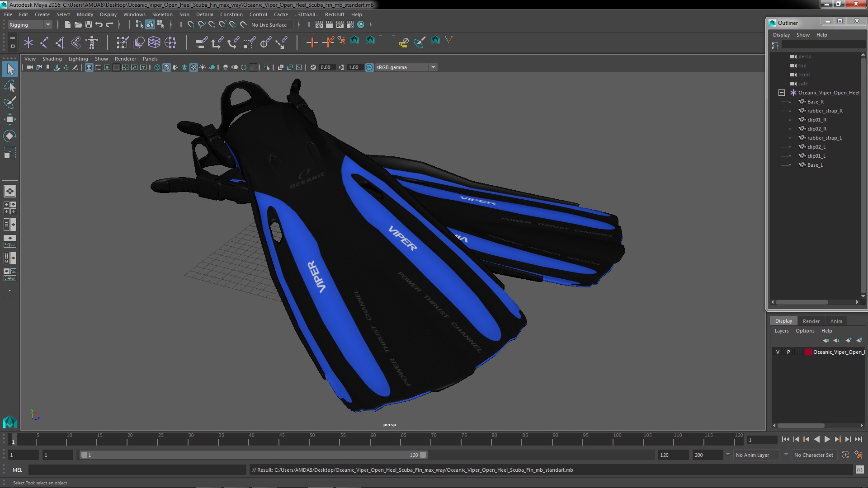Open the Script Editor button

point(859,470)
